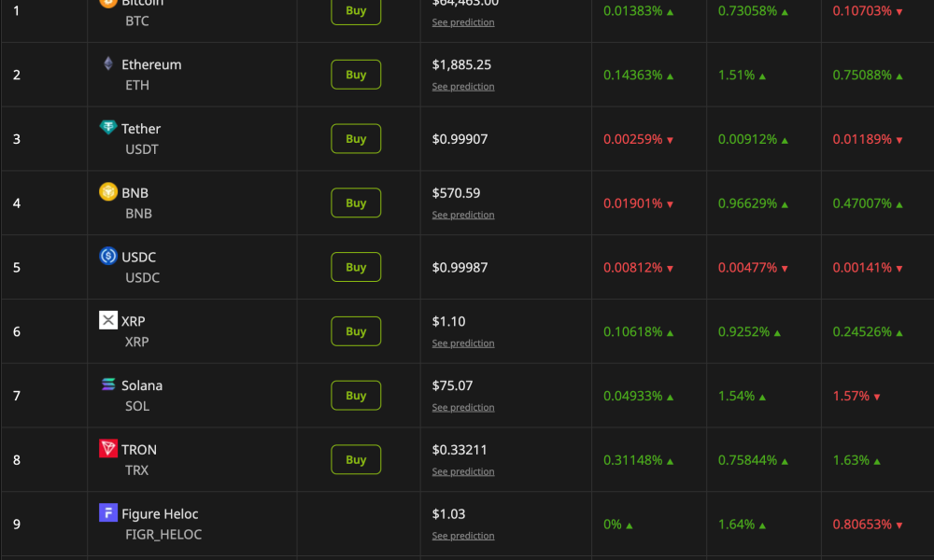Click Figure Heloc price $1.03

pyautogui.click(x=448, y=514)
